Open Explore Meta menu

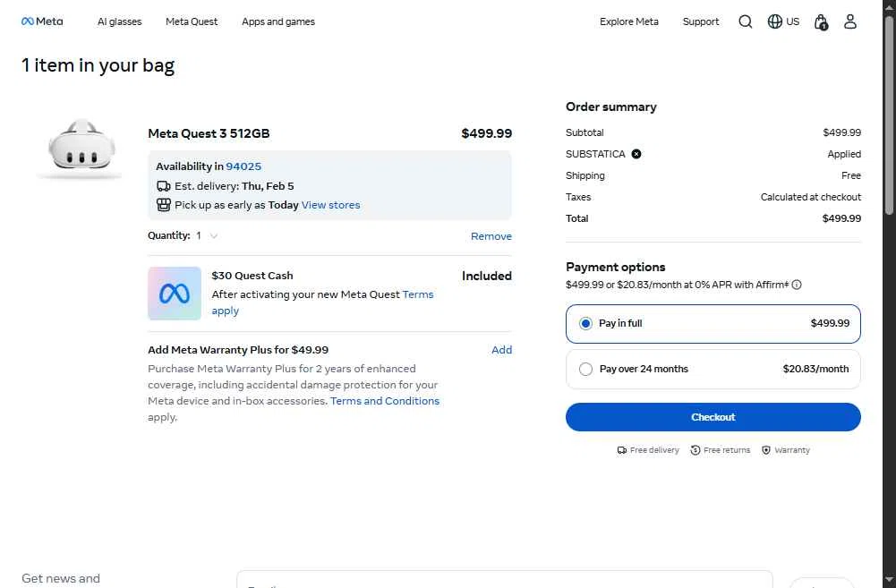click(628, 21)
